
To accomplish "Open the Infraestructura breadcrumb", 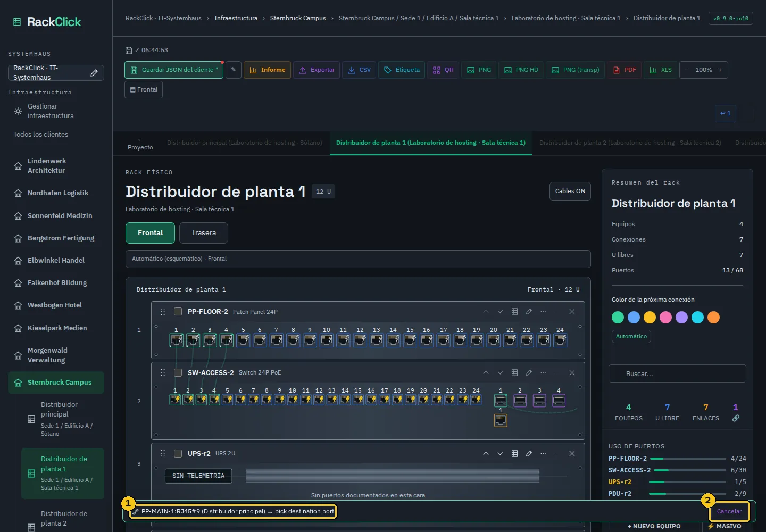I will coord(236,18).
